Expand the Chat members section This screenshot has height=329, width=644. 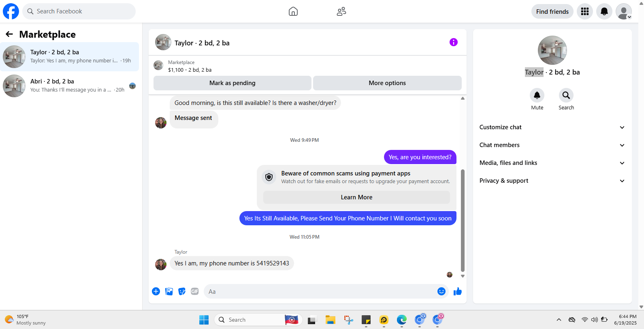[552, 145]
